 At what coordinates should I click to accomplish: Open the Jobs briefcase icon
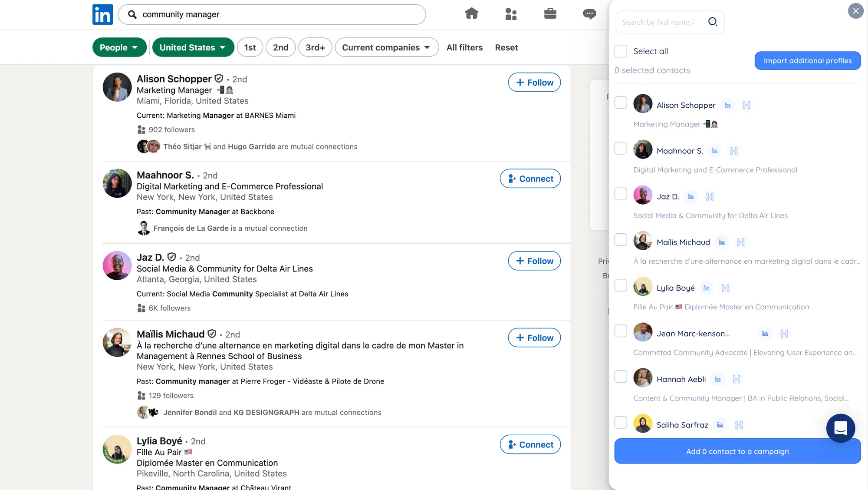pos(550,14)
